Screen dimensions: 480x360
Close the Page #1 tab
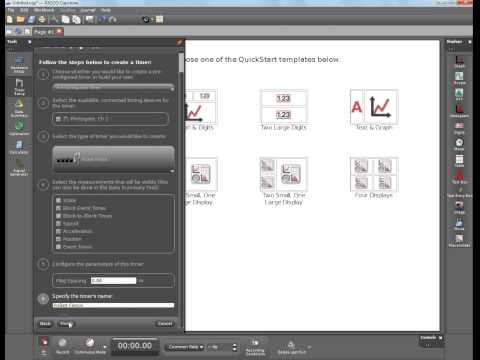pyautogui.click(x=59, y=31)
